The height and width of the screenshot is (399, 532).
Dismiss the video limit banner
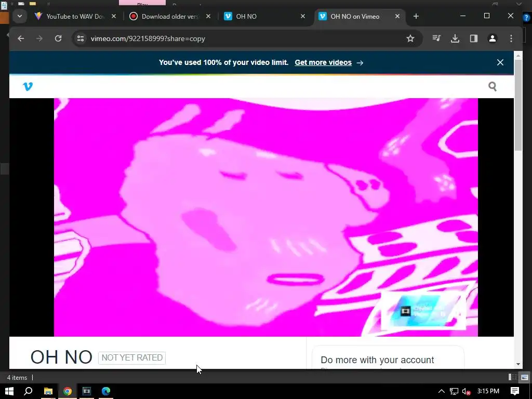coord(500,62)
